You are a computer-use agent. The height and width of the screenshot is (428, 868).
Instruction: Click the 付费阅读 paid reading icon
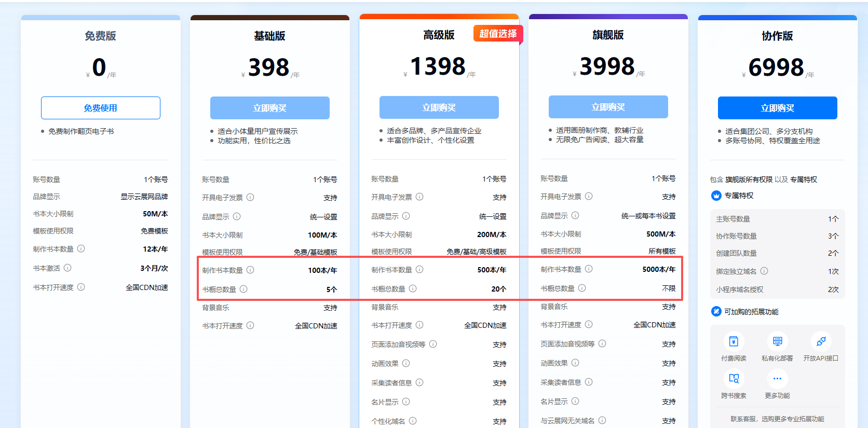coord(734,342)
